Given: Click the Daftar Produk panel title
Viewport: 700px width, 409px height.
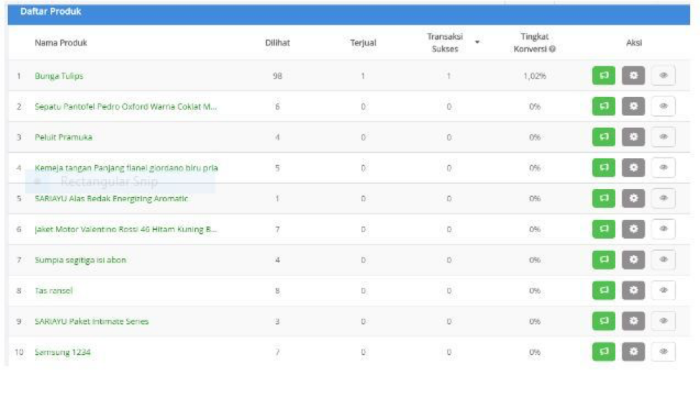Looking at the screenshot, I should pos(50,12).
